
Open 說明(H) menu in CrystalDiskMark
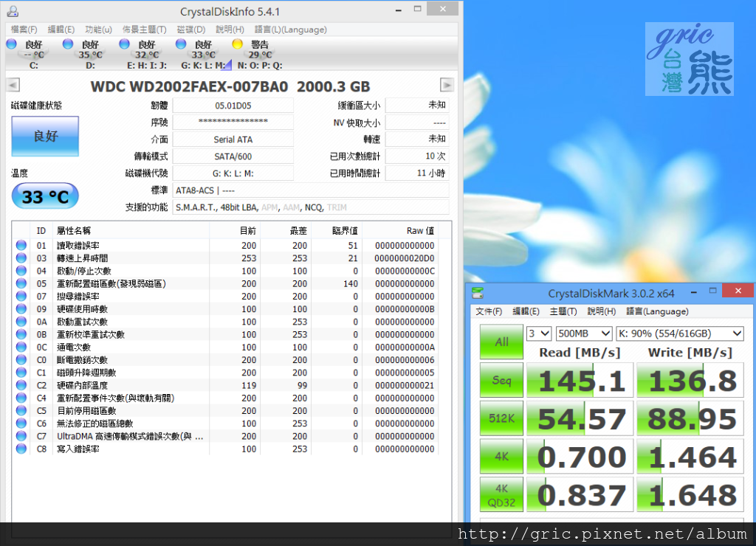click(601, 311)
